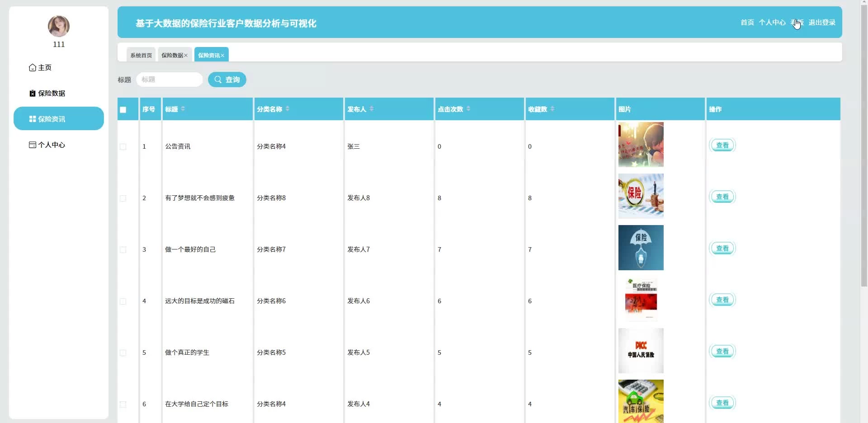Go to 首页 in the top bar

tap(747, 22)
